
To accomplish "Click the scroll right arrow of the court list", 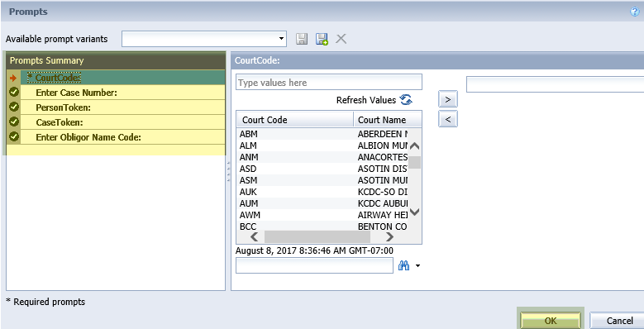I will [x=389, y=237].
